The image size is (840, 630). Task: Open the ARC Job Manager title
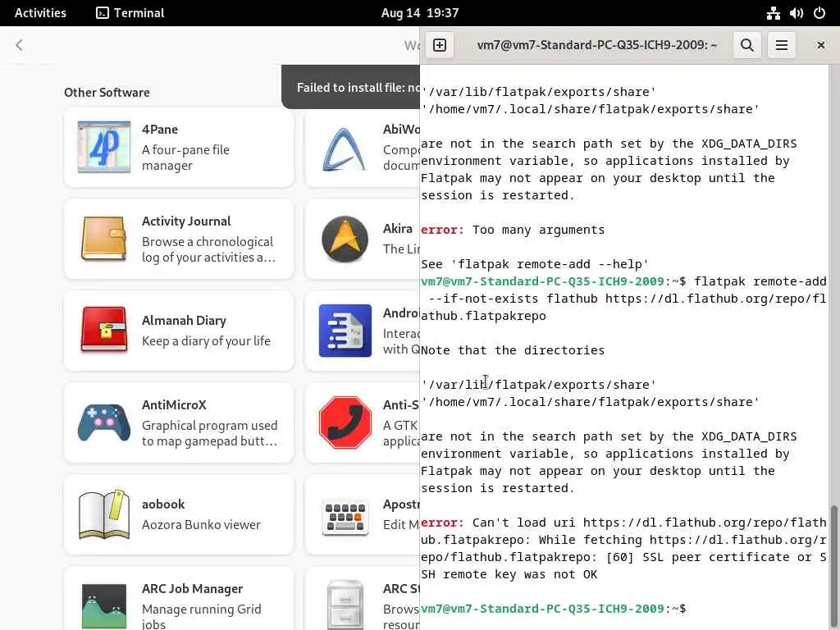coord(192,589)
